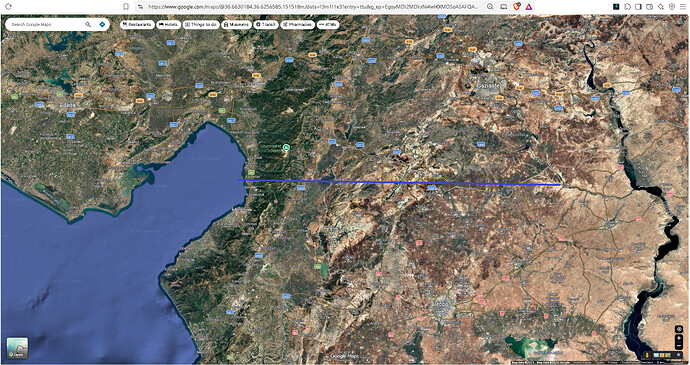The width and height of the screenshot is (690, 365).
Task: Open the blue imagery thumbnail beside Pegman
Action: (x=656, y=355)
